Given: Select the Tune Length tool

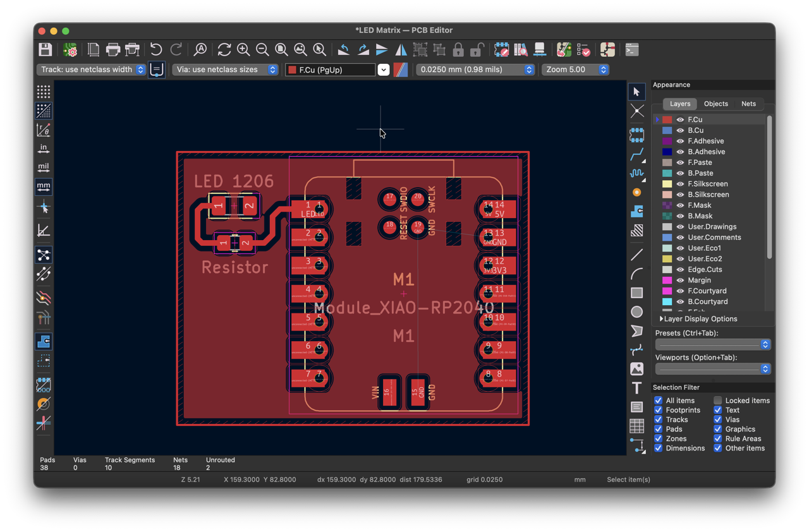Looking at the screenshot, I should 636,172.
